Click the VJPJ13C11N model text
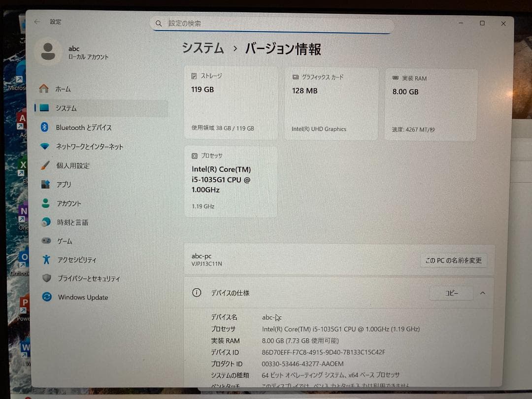The height and width of the screenshot is (399, 532). pyautogui.click(x=206, y=264)
